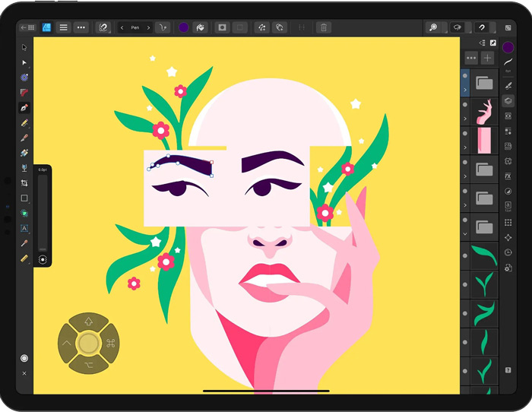Screen dimensions: 532x412
Task: Open the purple fill color in top toolbar
Action: tap(184, 27)
